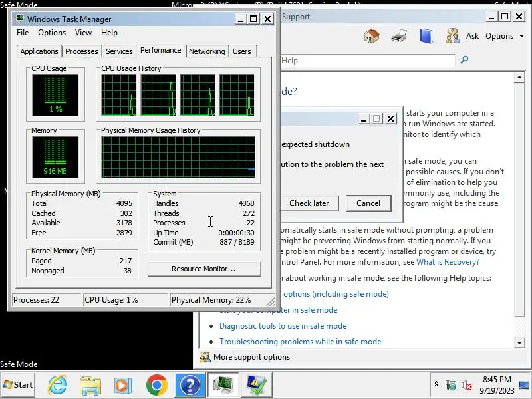Click the Resource Monitor button
The width and height of the screenshot is (532, 399).
(x=204, y=269)
